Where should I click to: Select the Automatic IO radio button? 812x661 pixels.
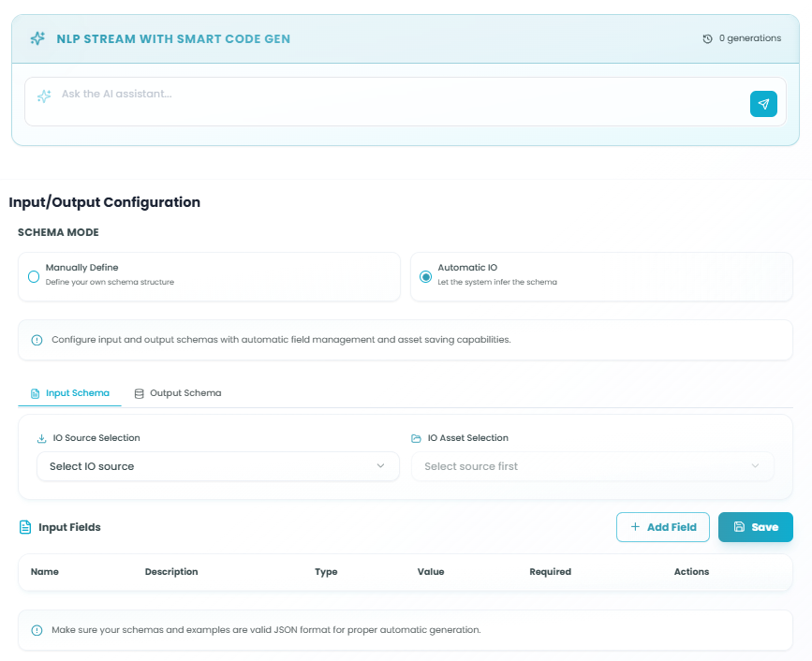tap(426, 276)
